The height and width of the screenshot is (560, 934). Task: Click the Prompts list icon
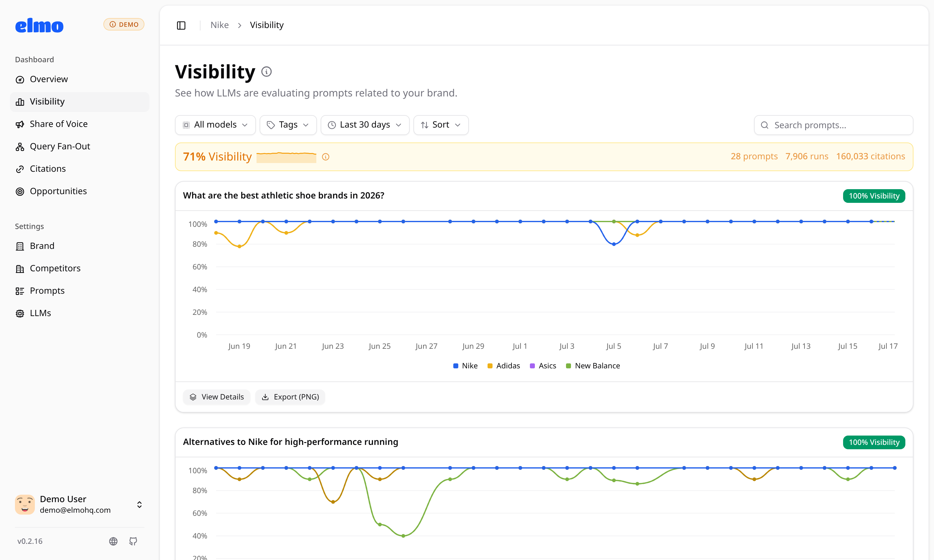(x=20, y=291)
